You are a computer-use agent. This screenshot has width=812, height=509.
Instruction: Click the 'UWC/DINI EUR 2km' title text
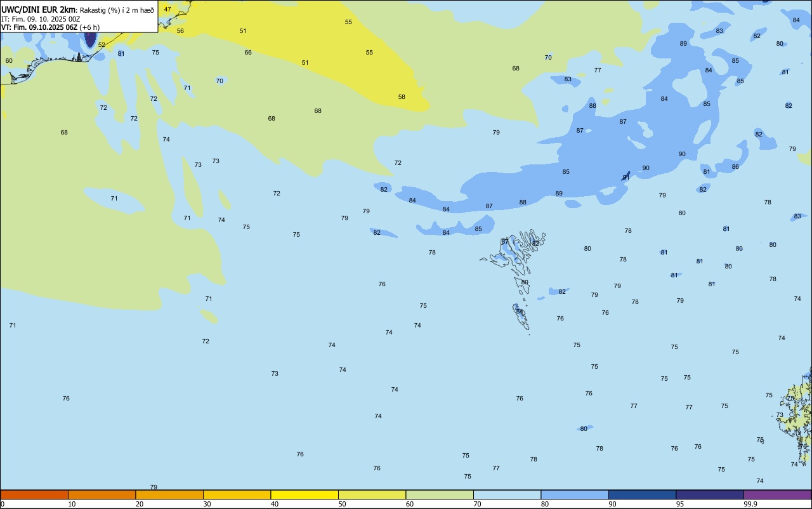click(39, 10)
